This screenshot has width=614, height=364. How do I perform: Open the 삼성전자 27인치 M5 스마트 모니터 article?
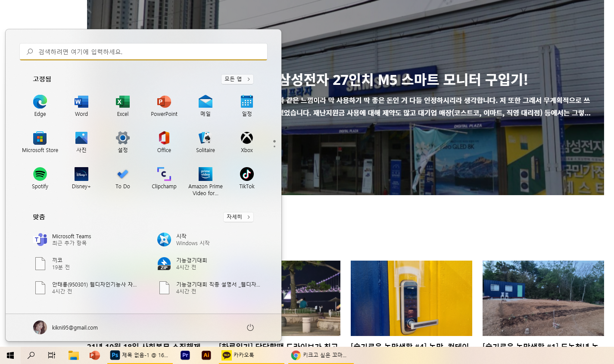(x=405, y=80)
